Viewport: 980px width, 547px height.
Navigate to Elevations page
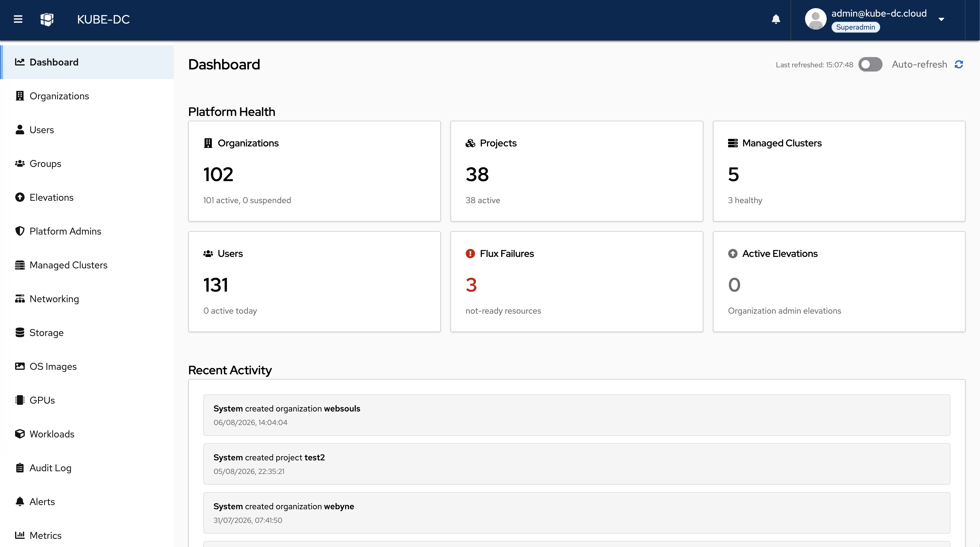tap(87, 197)
